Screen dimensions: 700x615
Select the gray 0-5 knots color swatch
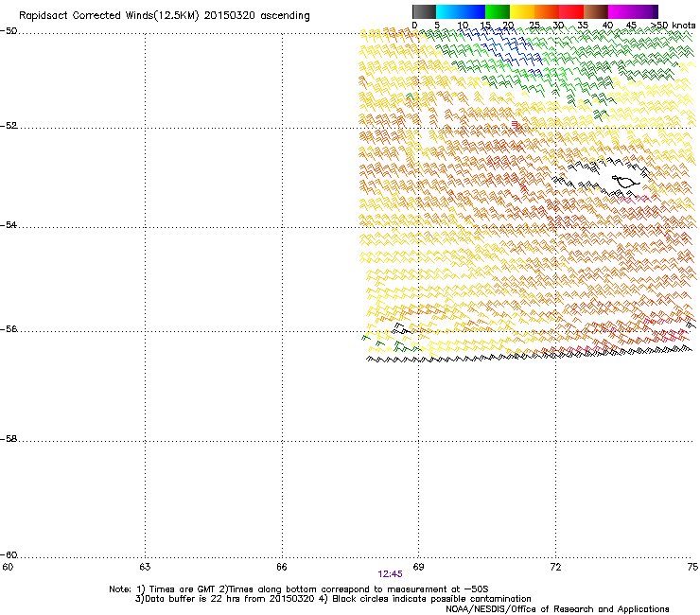[x=424, y=11]
